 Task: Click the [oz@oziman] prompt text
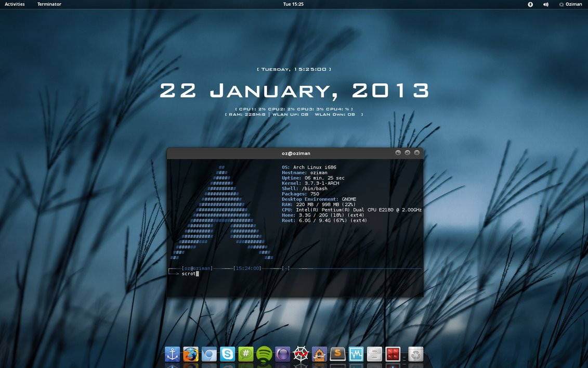pyautogui.click(x=197, y=269)
